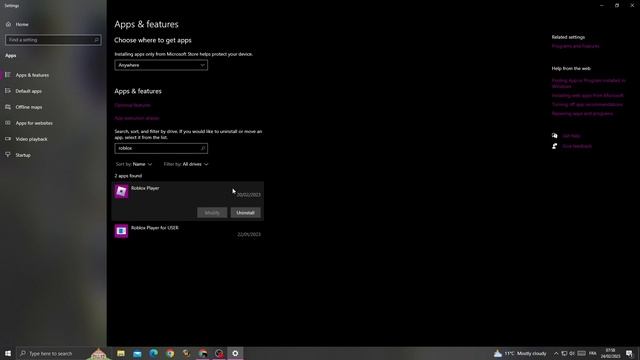Open Optional features link
This screenshot has width=640, height=360.
pyautogui.click(x=132, y=105)
